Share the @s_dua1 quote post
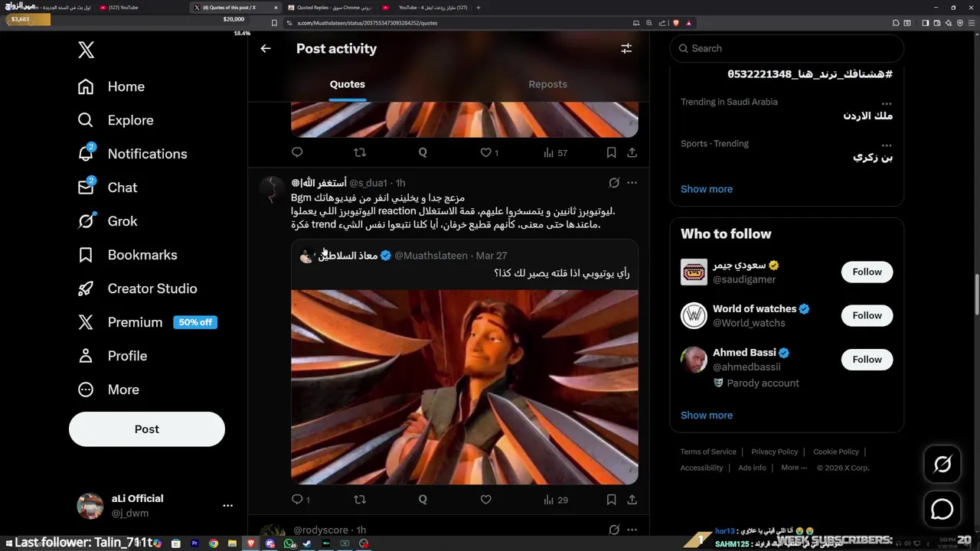The image size is (980, 551). coord(632,500)
